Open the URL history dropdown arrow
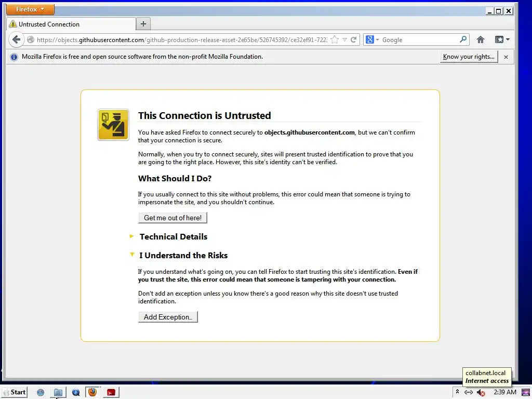Image resolution: width=532 pixels, height=399 pixels. click(x=344, y=39)
